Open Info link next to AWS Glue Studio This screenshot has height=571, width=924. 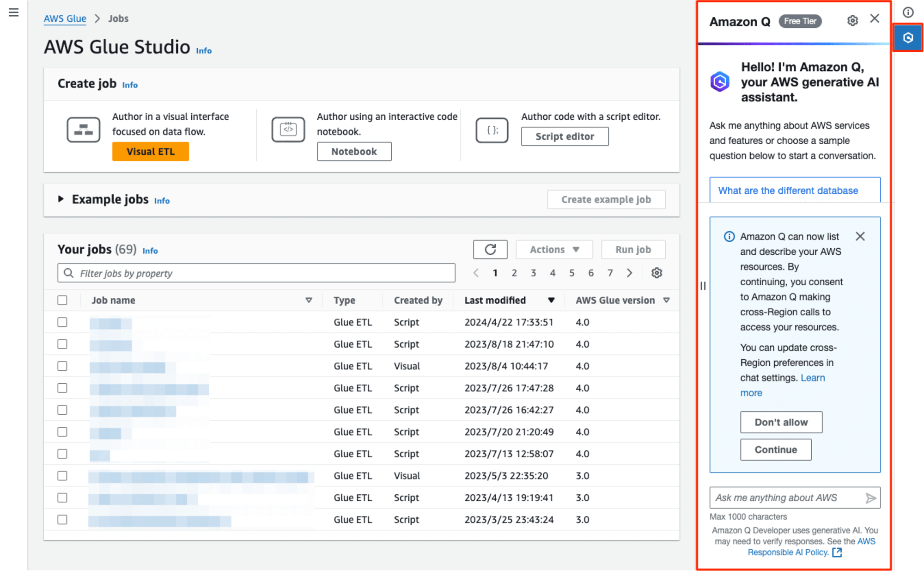coord(204,51)
